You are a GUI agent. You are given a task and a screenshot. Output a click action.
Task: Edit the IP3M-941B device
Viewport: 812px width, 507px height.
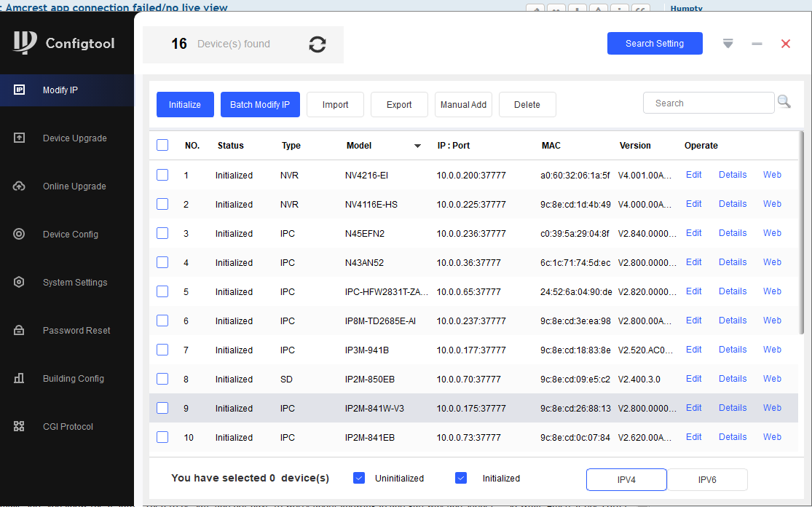[693, 349]
